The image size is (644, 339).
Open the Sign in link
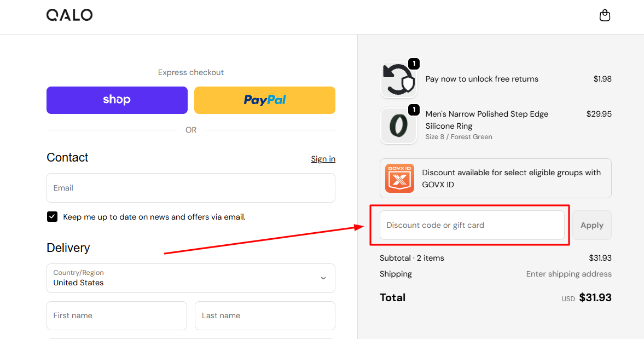pos(323,159)
